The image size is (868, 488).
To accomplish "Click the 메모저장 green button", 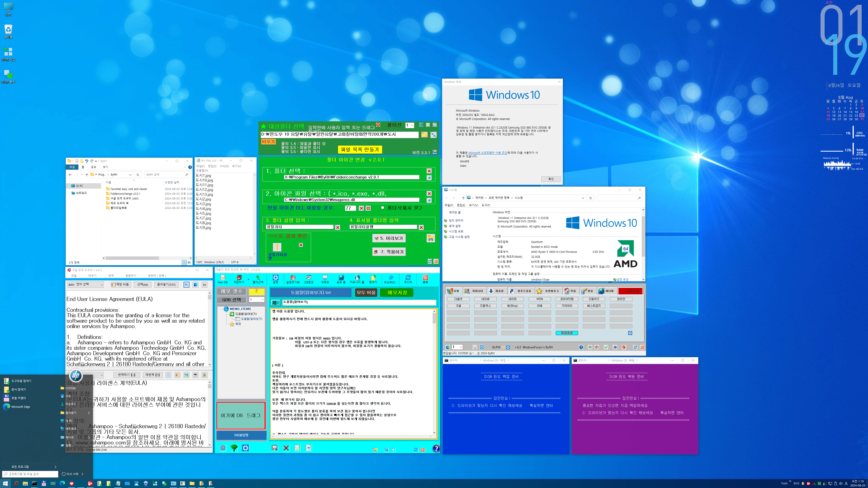I will [397, 293].
